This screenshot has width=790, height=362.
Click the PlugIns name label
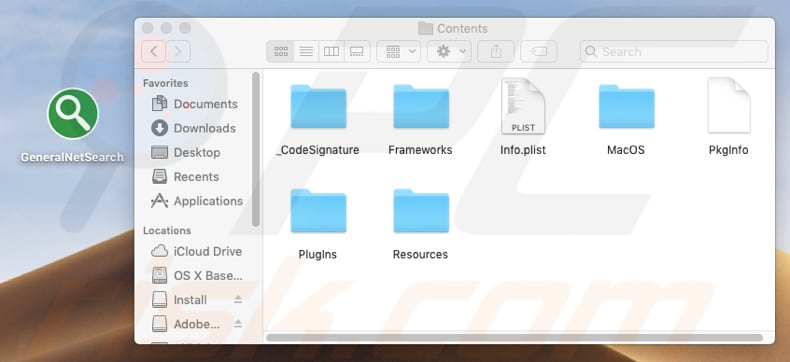coord(317,254)
